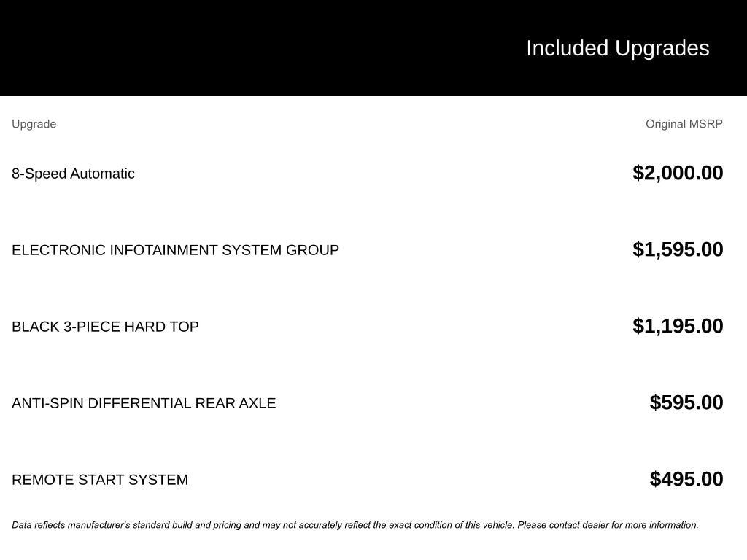Click "more information" at the disclaimer's end
Image resolution: width=747 pixels, height=560 pixels.
(x=662, y=525)
